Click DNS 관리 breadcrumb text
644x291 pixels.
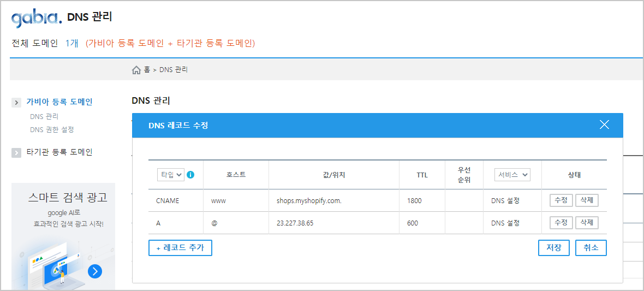point(174,70)
